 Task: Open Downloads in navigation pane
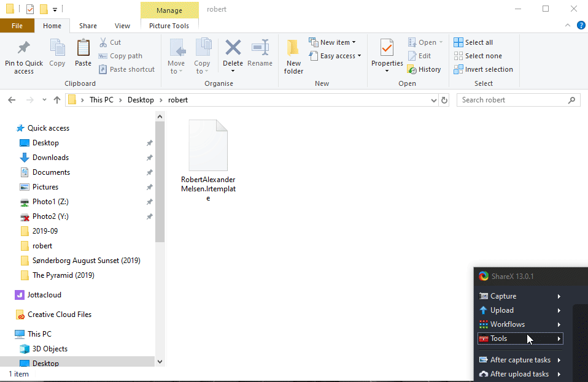(x=50, y=158)
